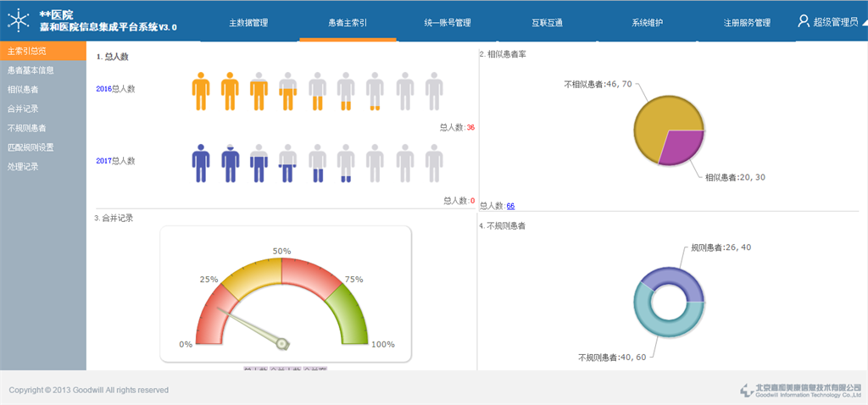
Task: Open 相似患者 from the sidebar menu
Action: (23, 90)
